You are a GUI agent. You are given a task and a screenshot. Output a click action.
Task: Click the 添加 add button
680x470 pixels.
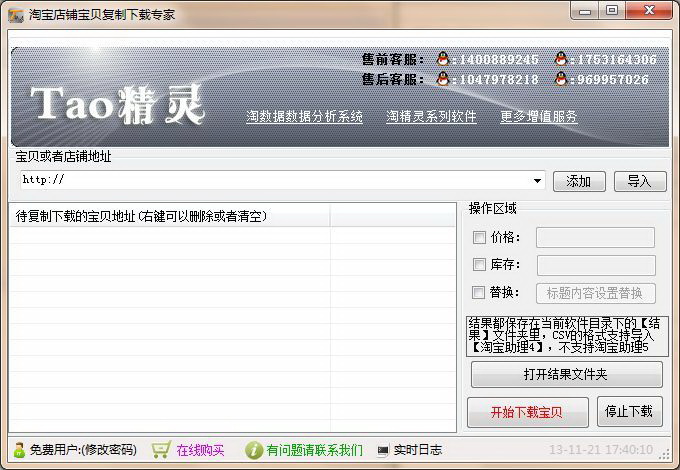579,181
